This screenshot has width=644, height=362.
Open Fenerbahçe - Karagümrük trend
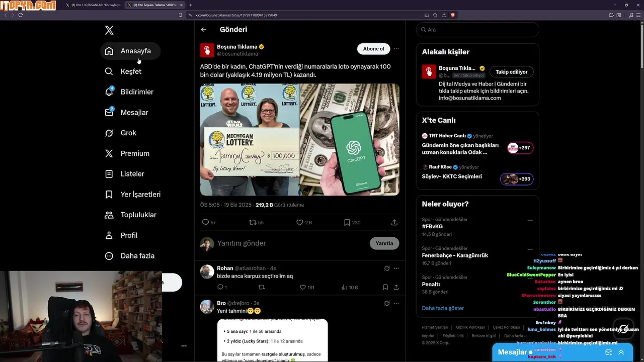tap(455, 255)
